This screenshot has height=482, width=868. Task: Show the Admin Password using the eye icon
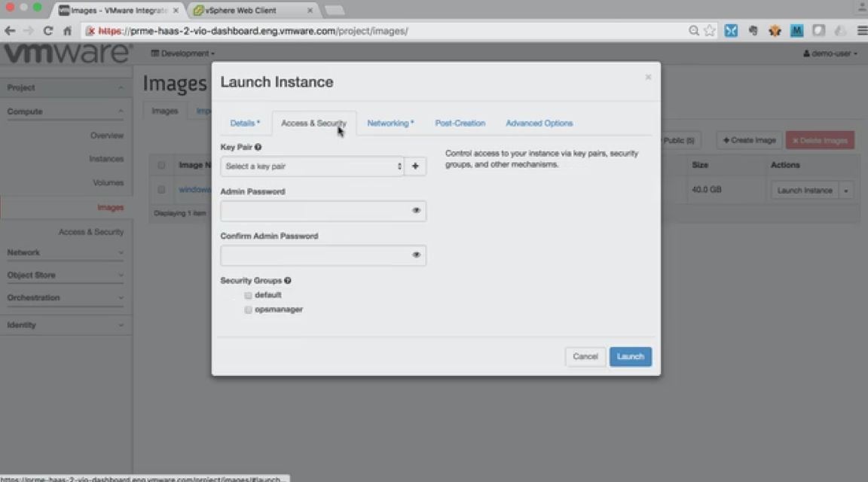pos(416,211)
